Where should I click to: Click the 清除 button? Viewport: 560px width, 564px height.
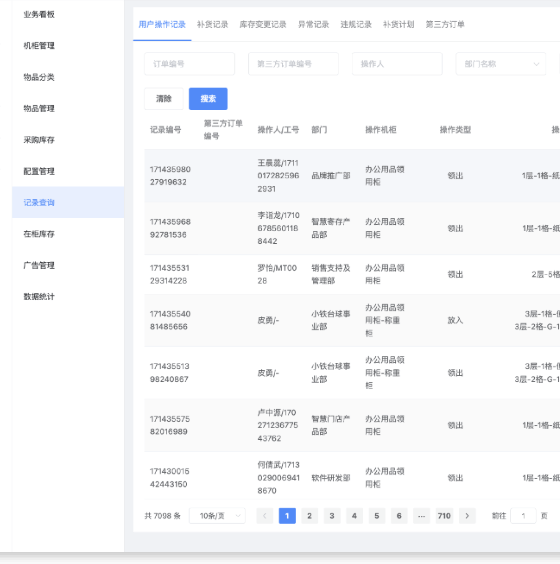(164, 99)
